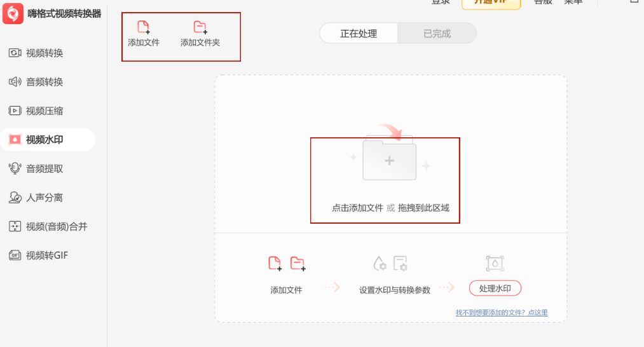Image resolution: width=644 pixels, height=347 pixels.
Task: Click the 处理水印 button
Action: coord(495,289)
